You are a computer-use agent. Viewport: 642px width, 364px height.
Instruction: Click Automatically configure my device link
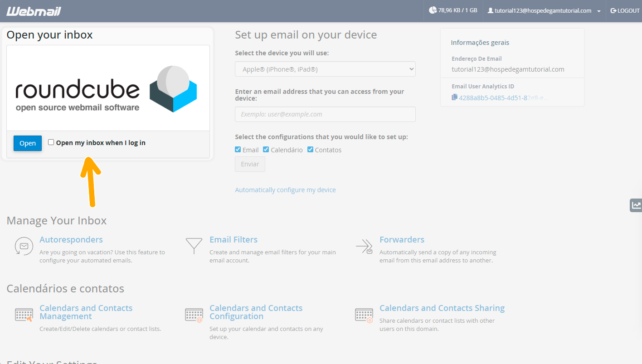tap(285, 190)
